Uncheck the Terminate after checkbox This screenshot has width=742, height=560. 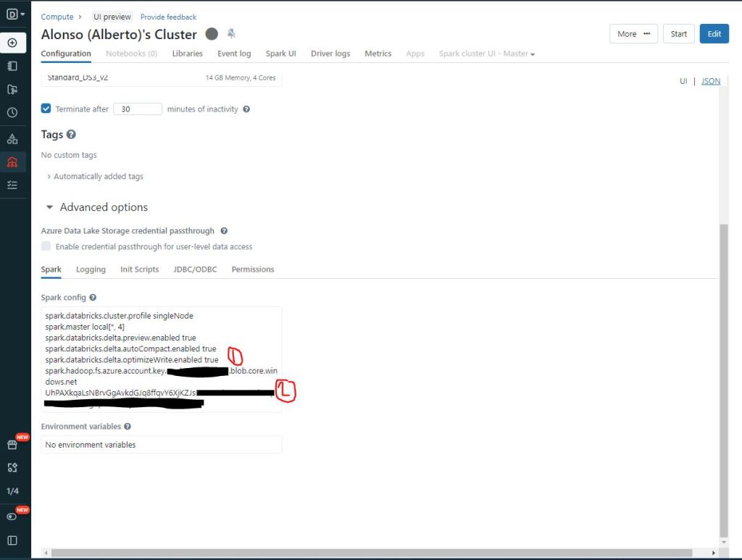[x=46, y=109]
